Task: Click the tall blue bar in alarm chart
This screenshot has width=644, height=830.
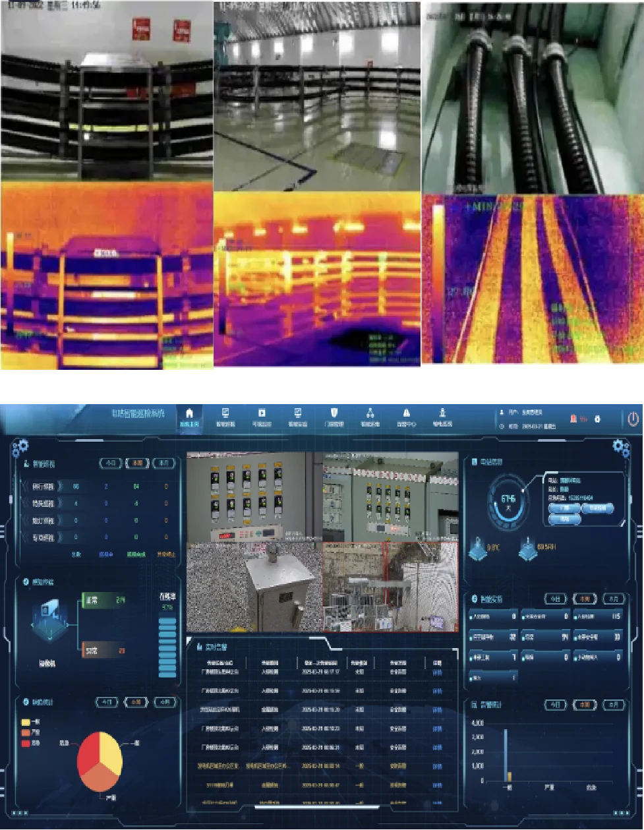Action: (506, 755)
